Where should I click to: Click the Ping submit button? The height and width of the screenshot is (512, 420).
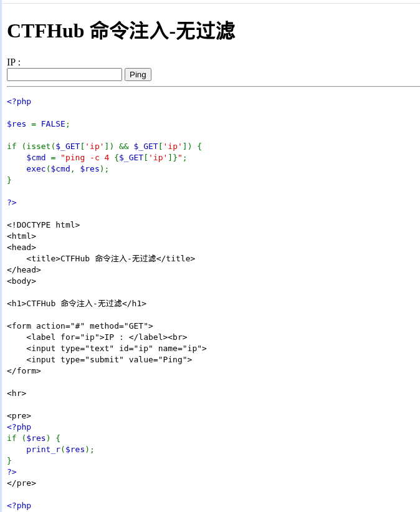click(138, 74)
